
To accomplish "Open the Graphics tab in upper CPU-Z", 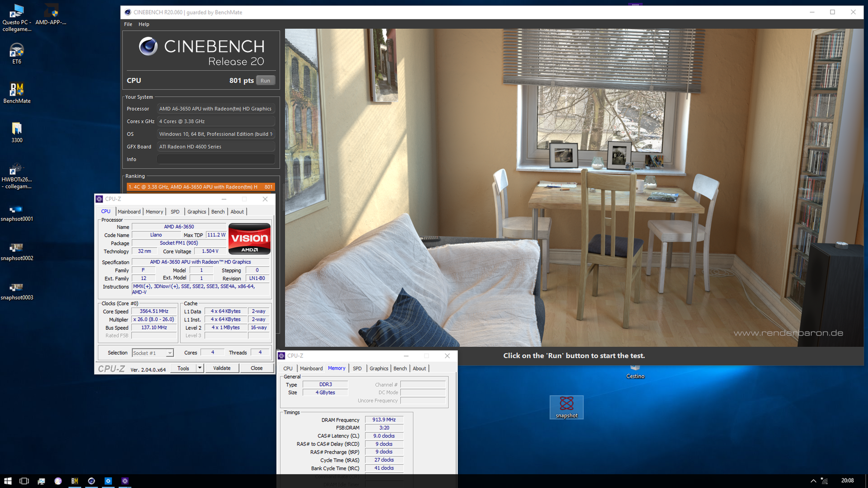I will pos(197,211).
